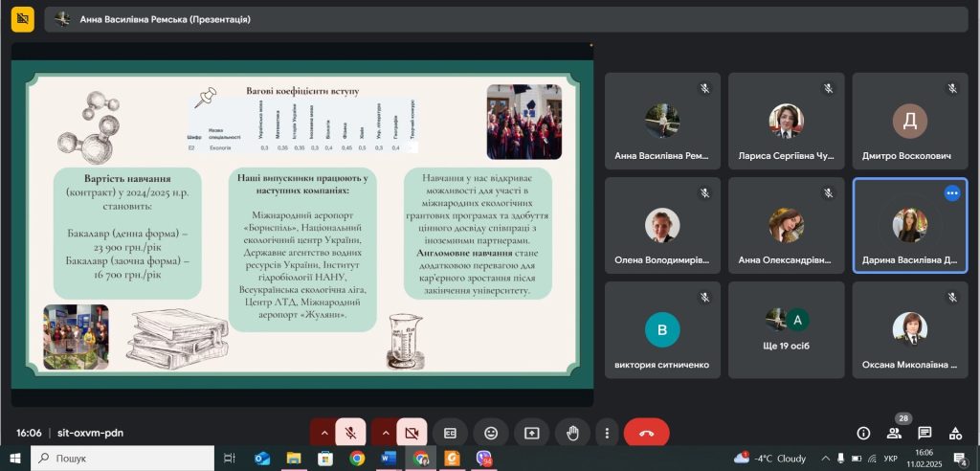Click the raise hand icon
The width and height of the screenshot is (980, 471).
pos(572,433)
